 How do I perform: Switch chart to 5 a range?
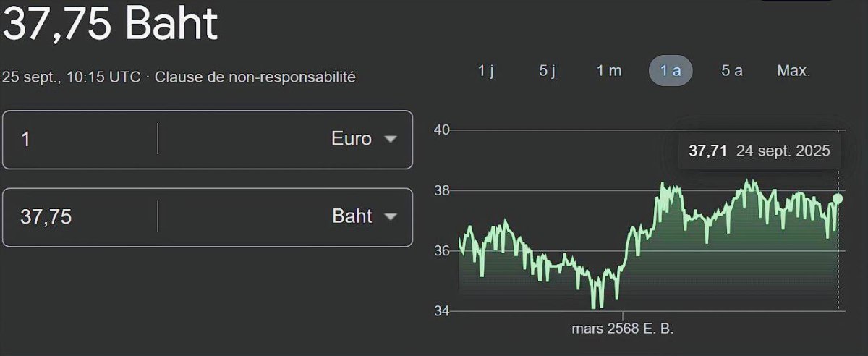coord(731,71)
